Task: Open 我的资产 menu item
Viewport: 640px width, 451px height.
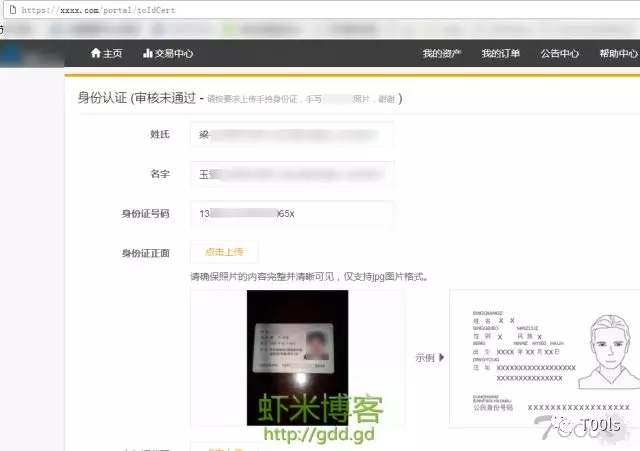Action: tap(442, 53)
